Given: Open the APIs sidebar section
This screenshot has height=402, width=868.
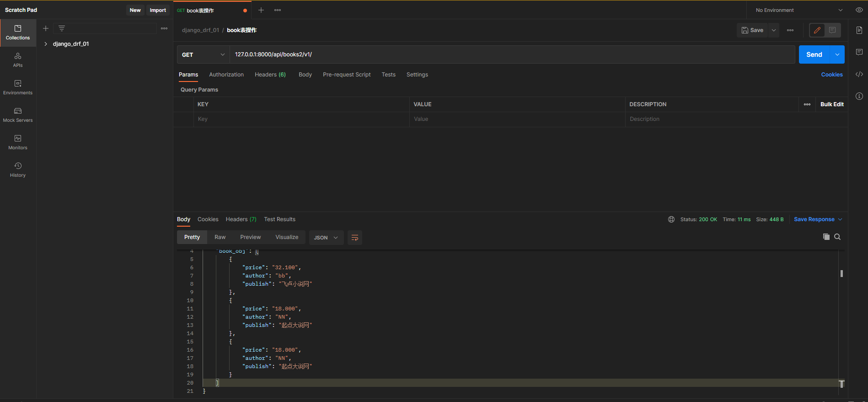Looking at the screenshot, I should (18, 60).
